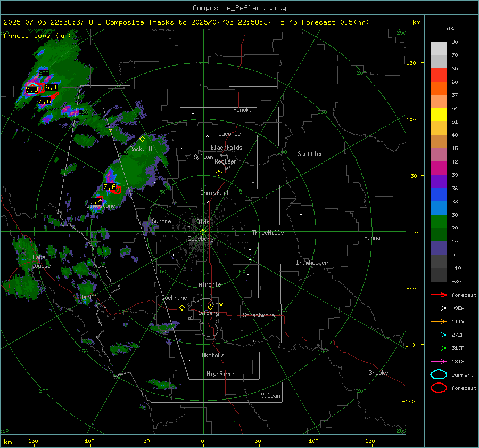The image size is (479, 448).
Task: Pick the light gray 80 dBZ swatch
Action: [439, 48]
